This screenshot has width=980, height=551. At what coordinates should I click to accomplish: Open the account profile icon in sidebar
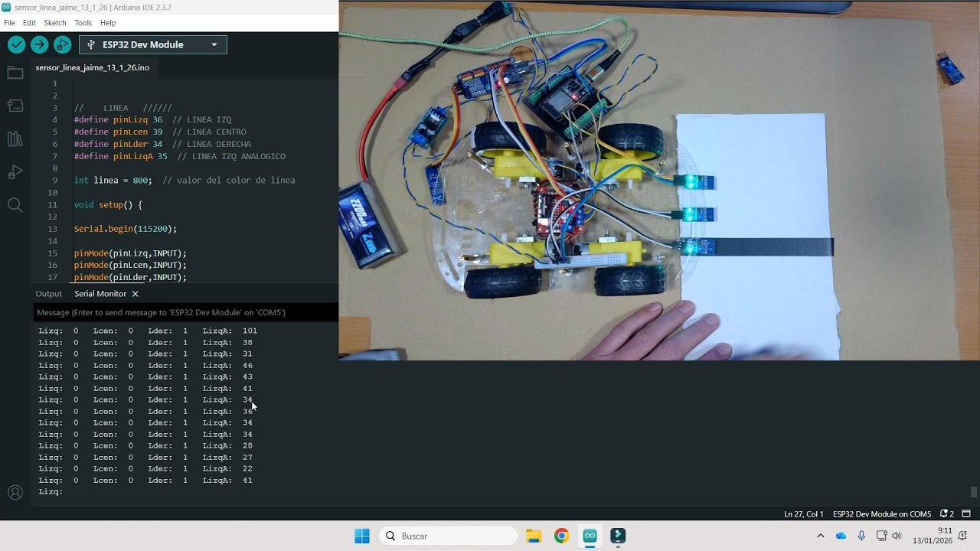point(15,493)
